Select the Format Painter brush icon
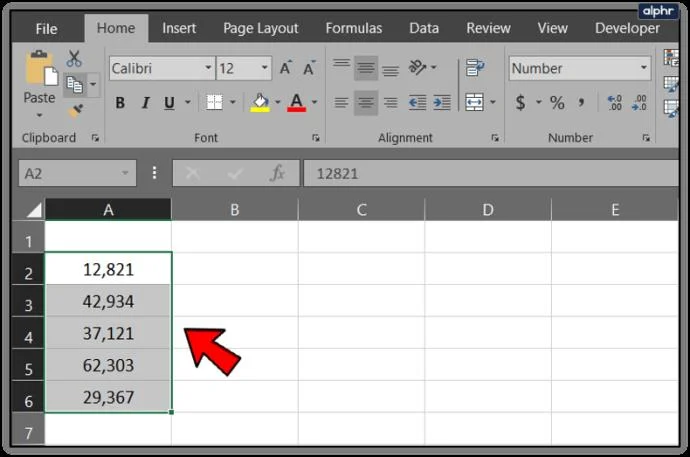 (x=75, y=110)
